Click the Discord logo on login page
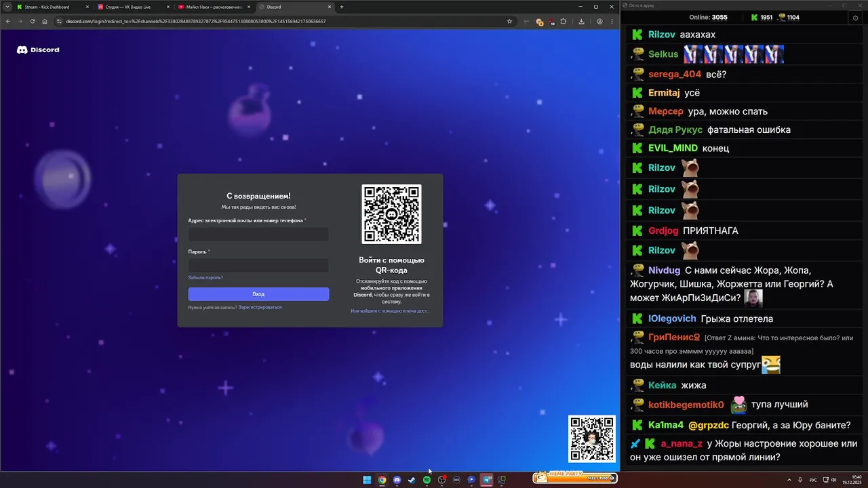This screenshot has width=868, height=488. tap(38, 49)
